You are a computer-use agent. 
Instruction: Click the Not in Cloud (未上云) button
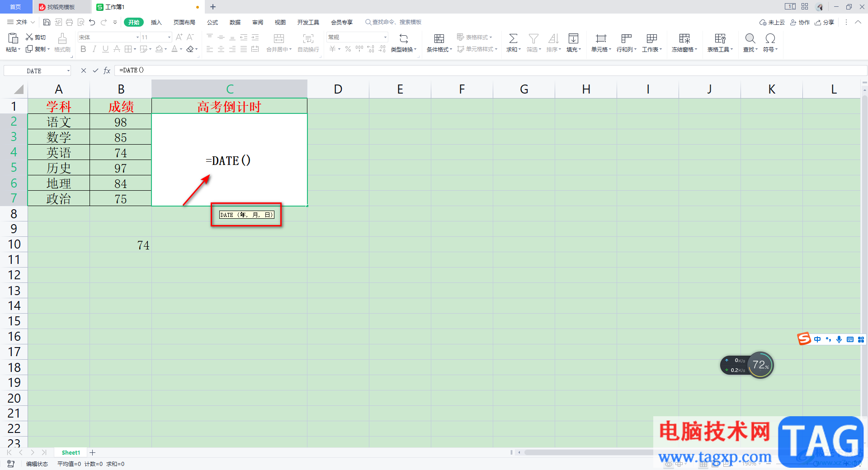772,22
